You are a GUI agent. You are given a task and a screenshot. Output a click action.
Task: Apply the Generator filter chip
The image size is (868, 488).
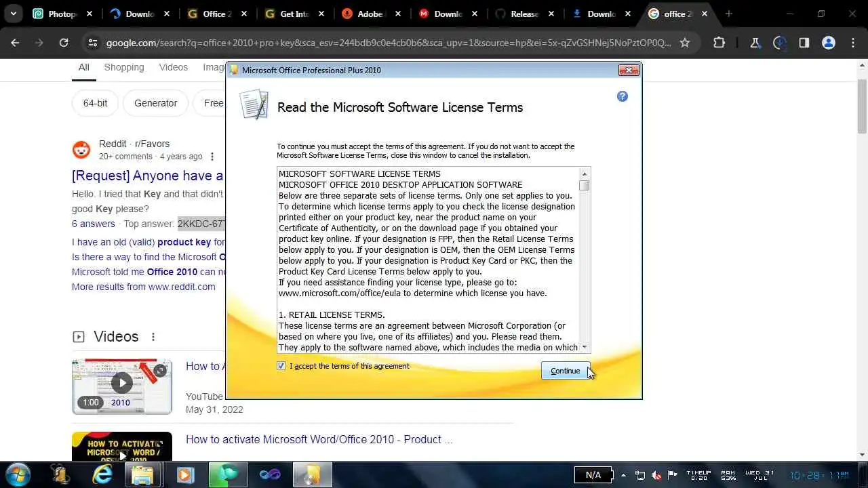[x=155, y=103]
